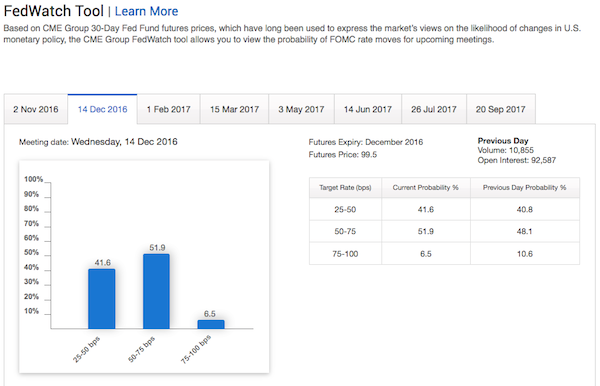Image resolution: width=600 pixels, height=386 pixels.
Task: Open the 14 Jun 2017 tab
Action: [368, 109]
